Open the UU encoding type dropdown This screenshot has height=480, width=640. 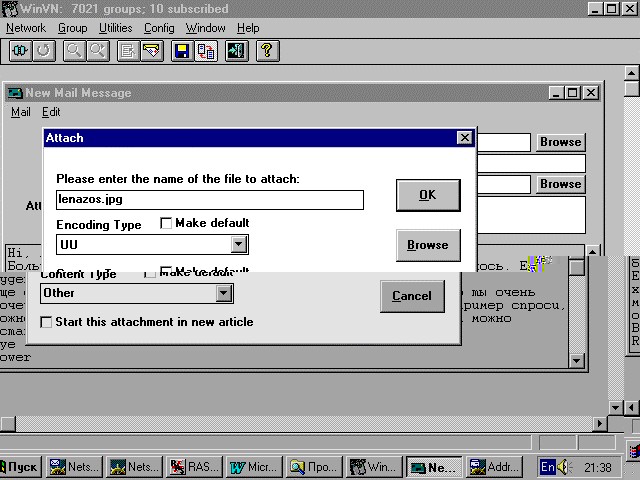pyautogui.click(x=238, y=244)
